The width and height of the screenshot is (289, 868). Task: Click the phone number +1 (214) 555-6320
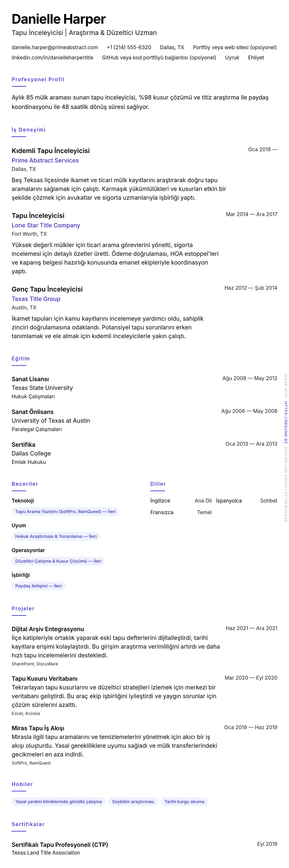click(128, 48)
